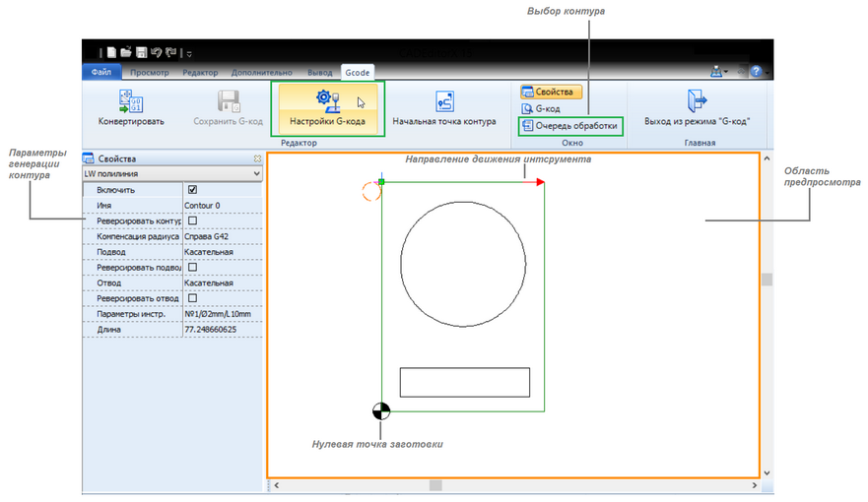
Task: Click Выход из режима G-код
Action: (698, 101)
